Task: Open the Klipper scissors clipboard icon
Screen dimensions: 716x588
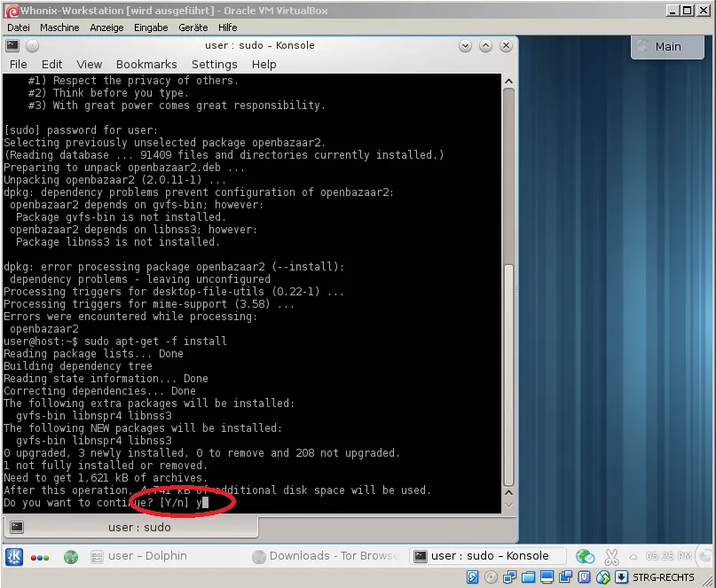Action: [x=611, y=556]
